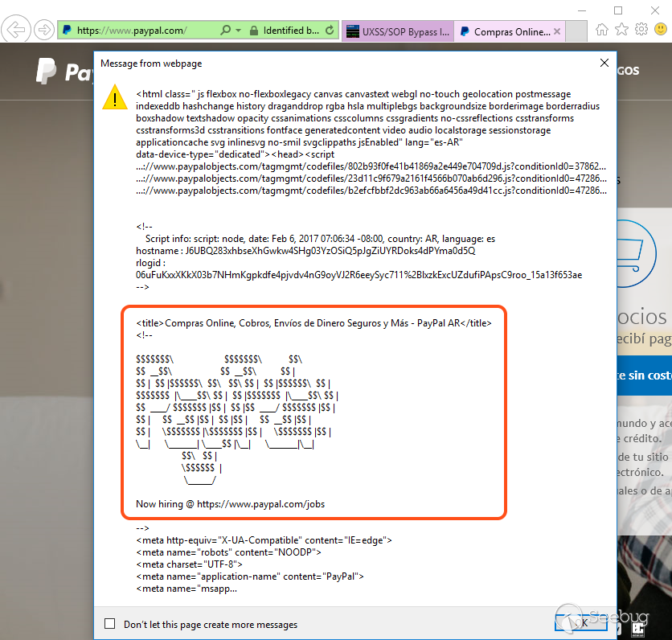Click the 'Script info: script: node' line
This screenshot has width=672, height=640.
(320, 239)
